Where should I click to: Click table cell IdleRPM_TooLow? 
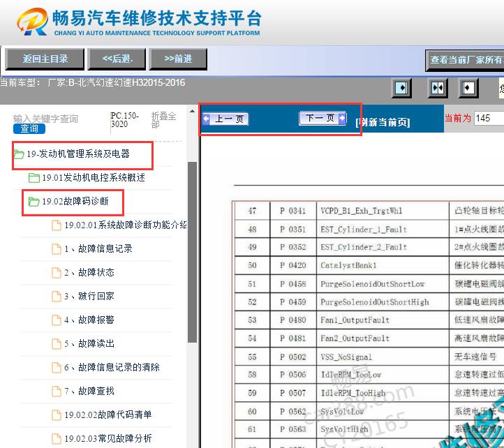(383, 375)
